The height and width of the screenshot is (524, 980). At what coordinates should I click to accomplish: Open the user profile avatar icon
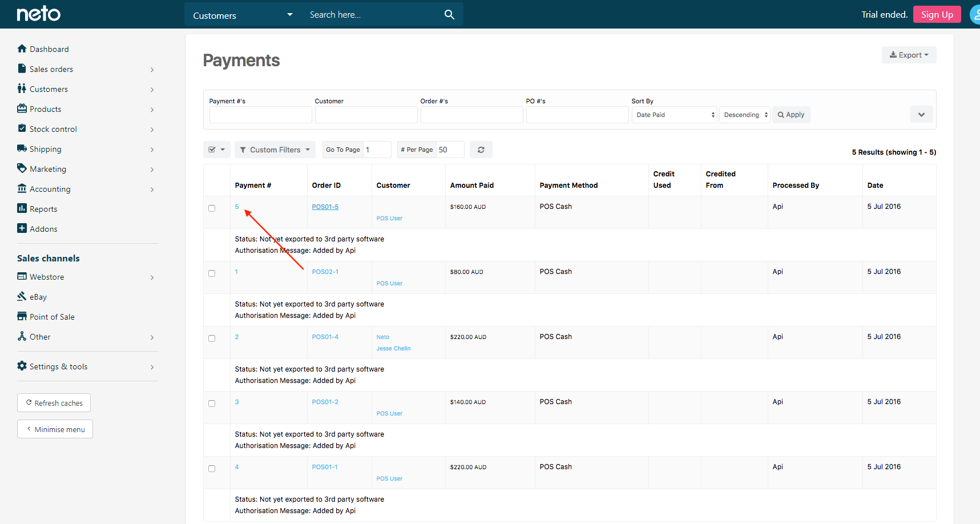[975, 15]
